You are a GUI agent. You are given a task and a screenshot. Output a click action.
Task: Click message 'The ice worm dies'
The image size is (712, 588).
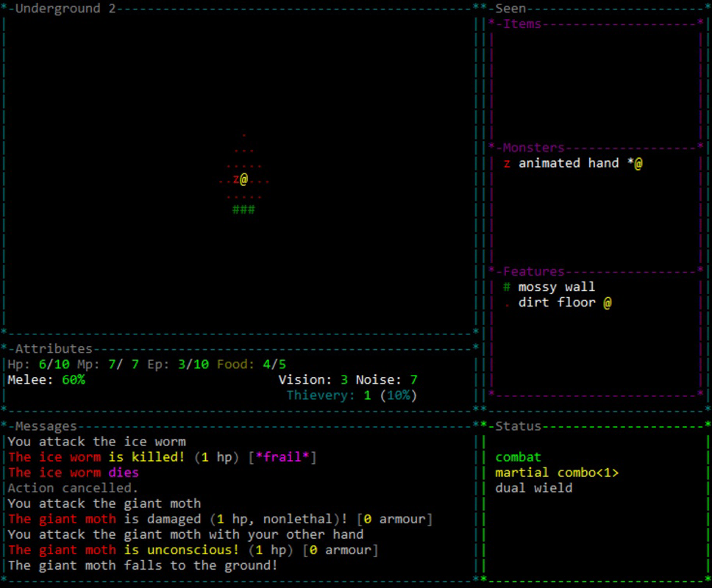[x=73, y=473]
